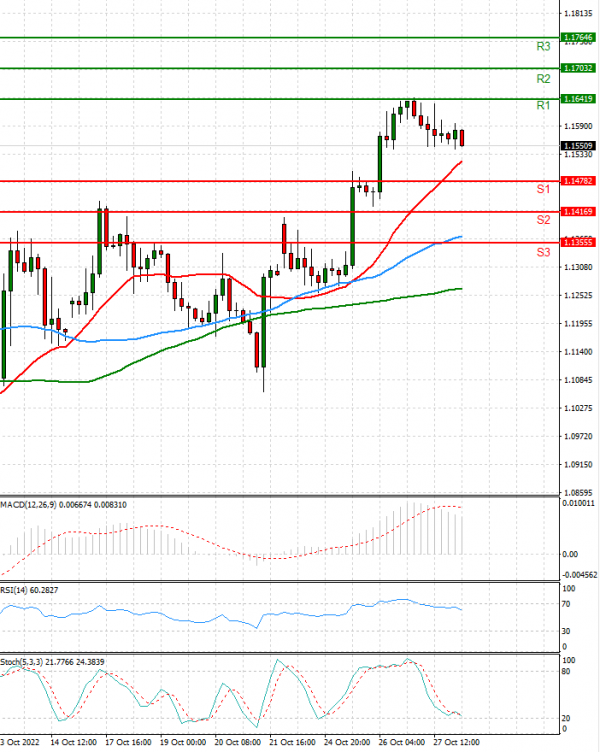Click the 1.12525 price axis value

(578, 295)
